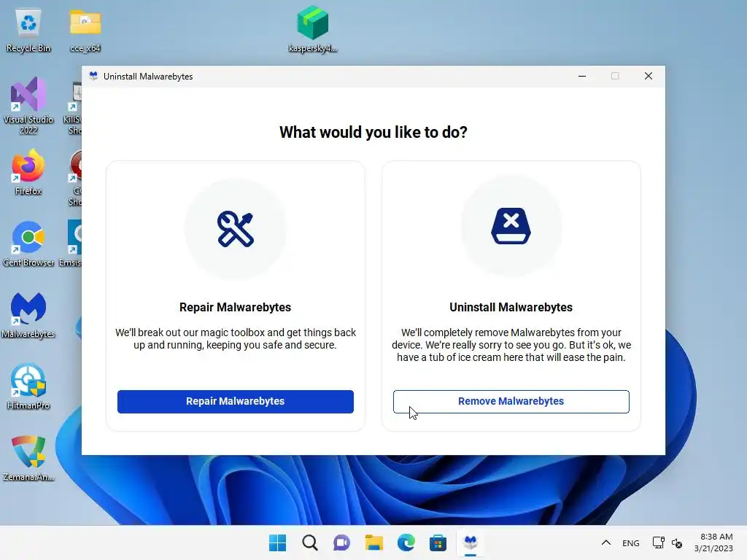Image resolution: width=747 pixels, height=560 pixels.
Task: Open Microsoft Store from taskbar
Action: tap(438, 542)
